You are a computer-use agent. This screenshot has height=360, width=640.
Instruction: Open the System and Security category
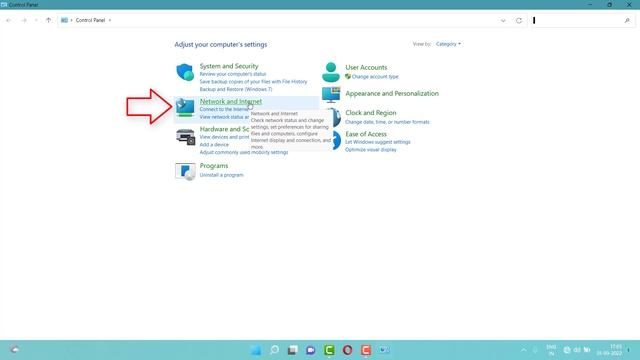229,66
